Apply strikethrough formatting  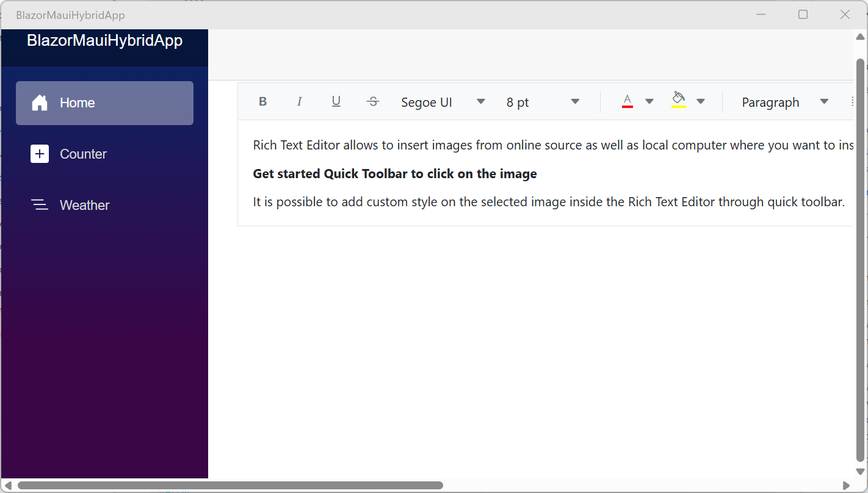[372, 101]
